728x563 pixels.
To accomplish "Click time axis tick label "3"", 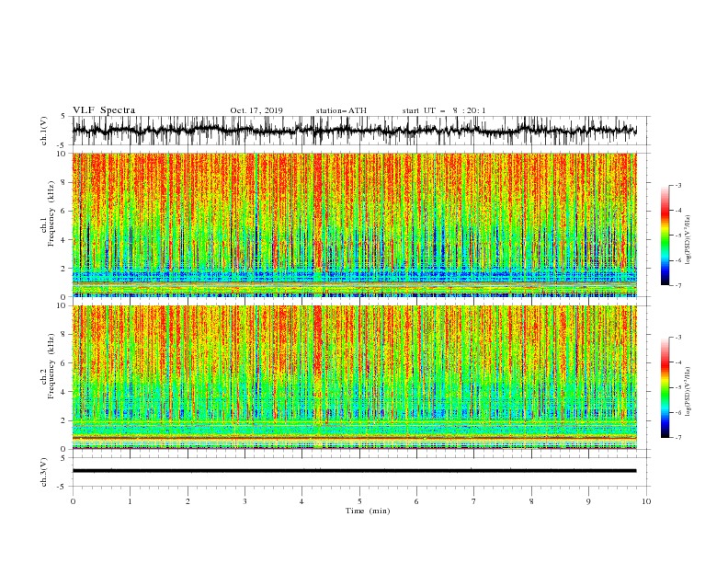I will 245,501.
